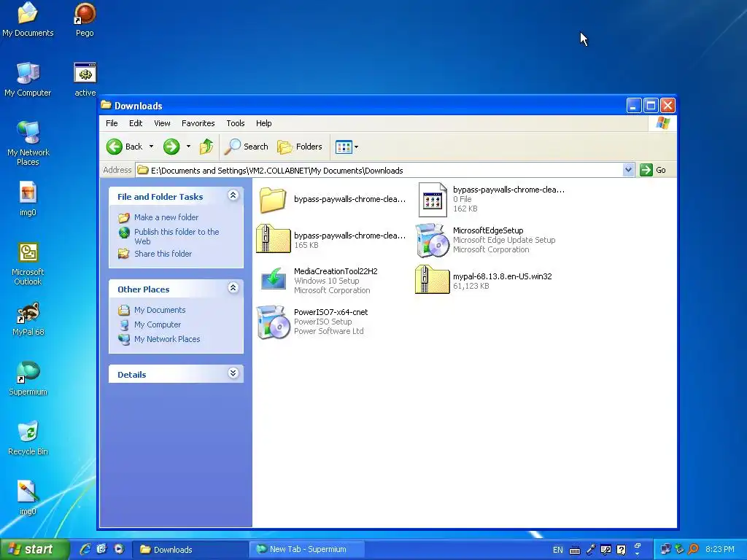The width and height of the screenshot is (747, 560).
Task: Select the bypass-paywalls 165 KB zip file
Action: pyautogui.click(x=273, y=238)
